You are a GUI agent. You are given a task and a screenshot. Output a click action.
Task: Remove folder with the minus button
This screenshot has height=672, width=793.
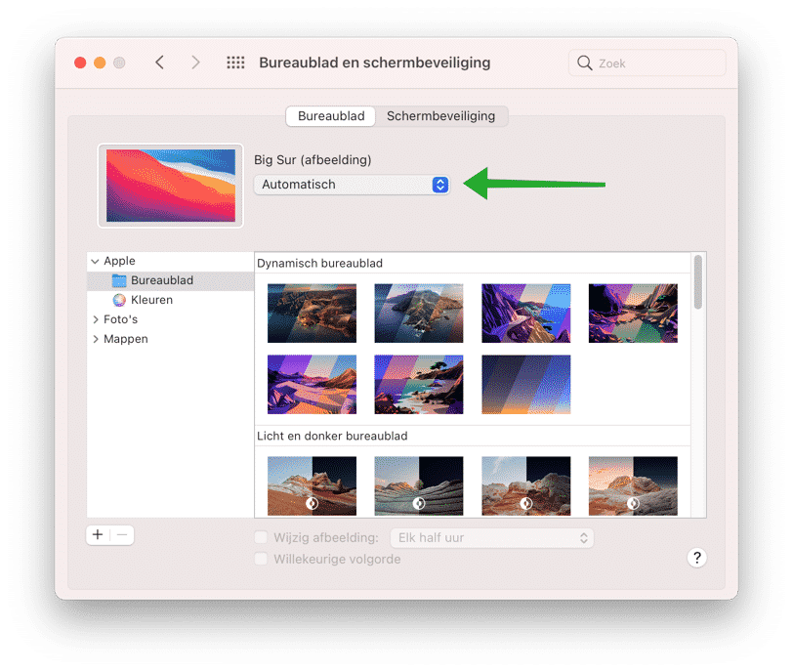(x=122, y=535)
